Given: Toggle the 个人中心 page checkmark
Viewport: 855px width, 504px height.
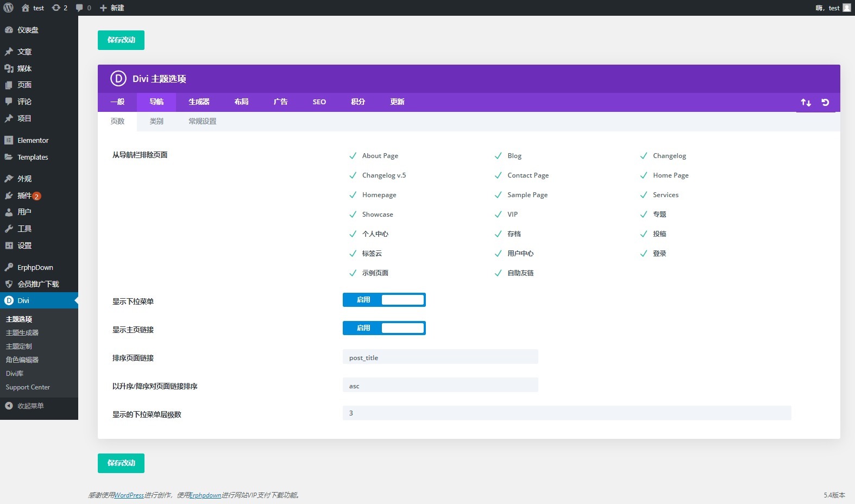Looking at the screenshot, I should (353, 234).
